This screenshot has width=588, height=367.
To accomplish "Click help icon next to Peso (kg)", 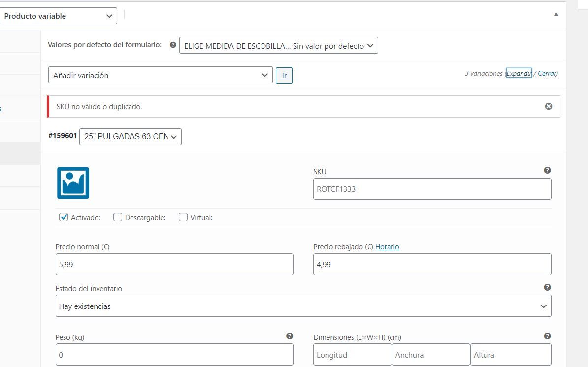I will [289, 336].
